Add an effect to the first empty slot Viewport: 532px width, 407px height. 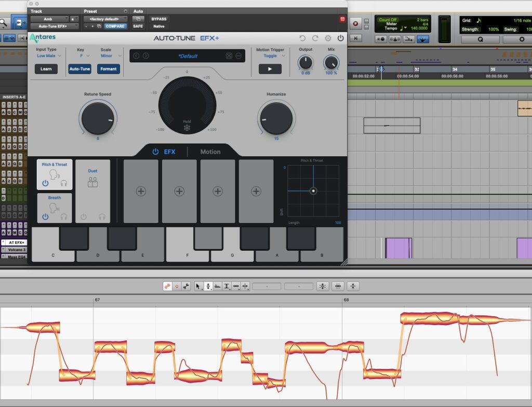141,191
